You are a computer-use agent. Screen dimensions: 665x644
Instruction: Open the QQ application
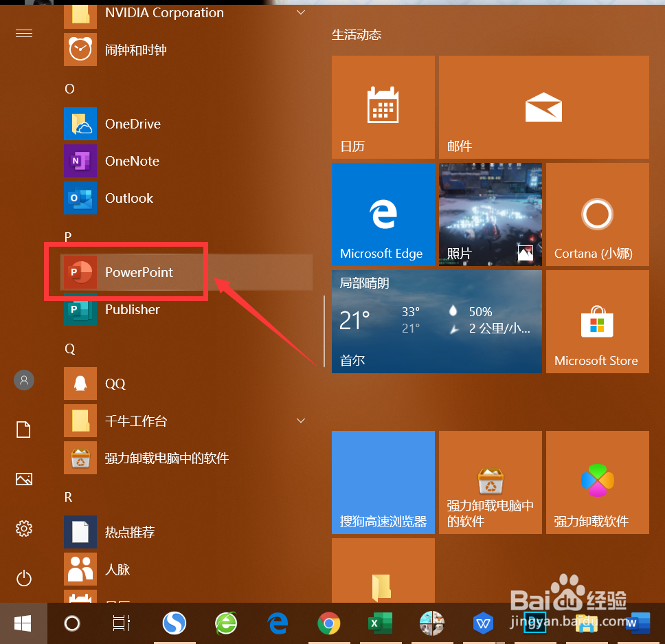click(187, 384)
